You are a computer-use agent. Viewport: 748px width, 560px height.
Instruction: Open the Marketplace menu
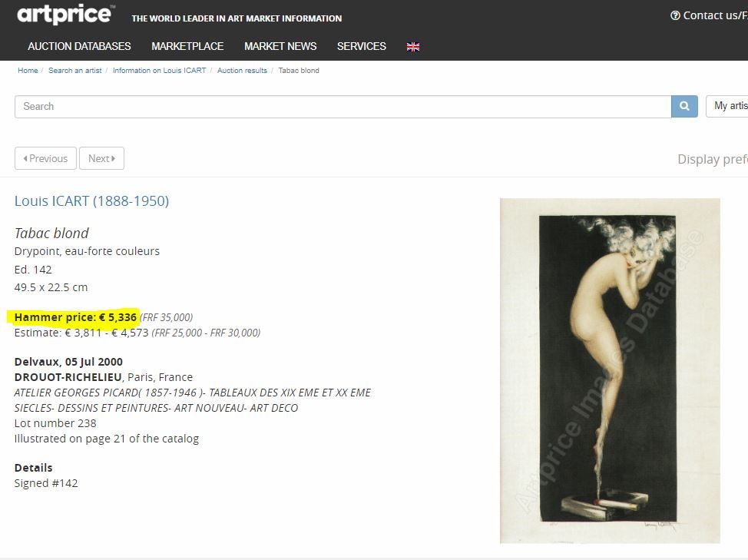pos(187,46)
